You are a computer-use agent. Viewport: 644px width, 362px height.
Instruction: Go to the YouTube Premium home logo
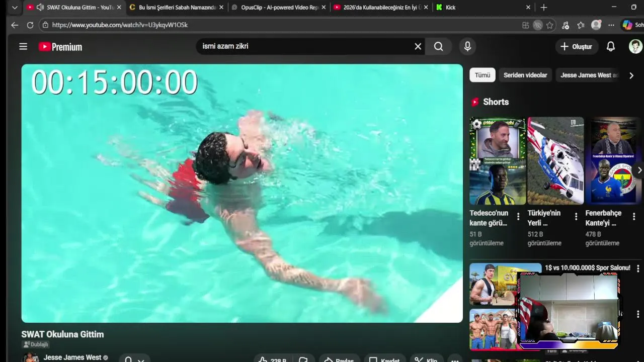[x=60, y=47]
